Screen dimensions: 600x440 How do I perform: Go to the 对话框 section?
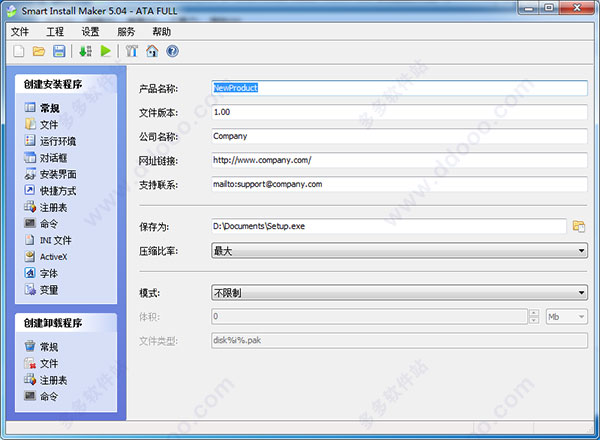tap(46, 157)
